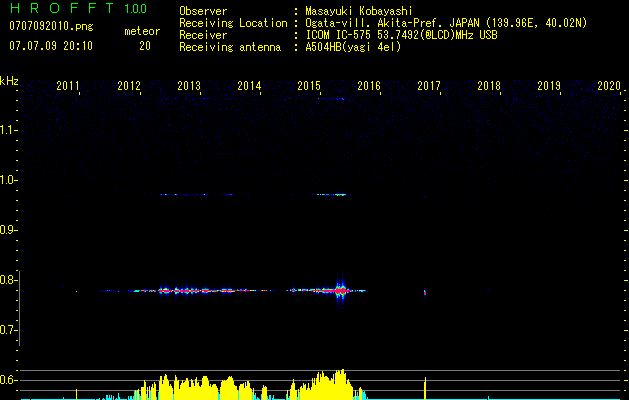Viewport: 629px width, 400px height.
Task: Click the 1.1 kHz frequency label
Action: pos(8,130)
